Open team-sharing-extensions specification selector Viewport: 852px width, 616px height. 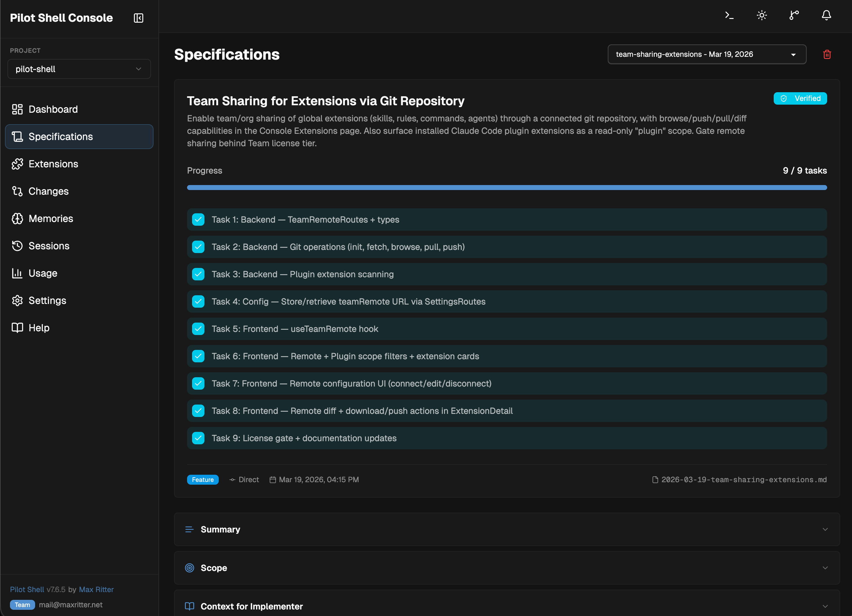[x=706, y=54]
